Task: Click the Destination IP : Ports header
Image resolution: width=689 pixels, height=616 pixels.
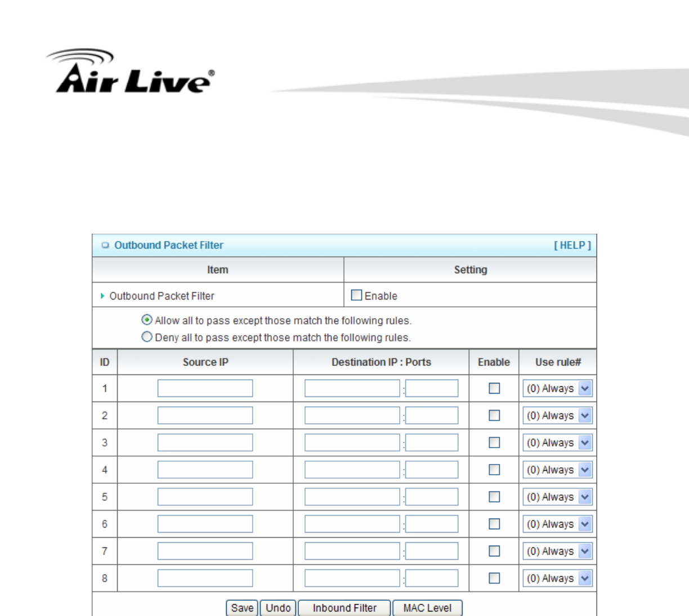Action: click(x=381, y=362)
